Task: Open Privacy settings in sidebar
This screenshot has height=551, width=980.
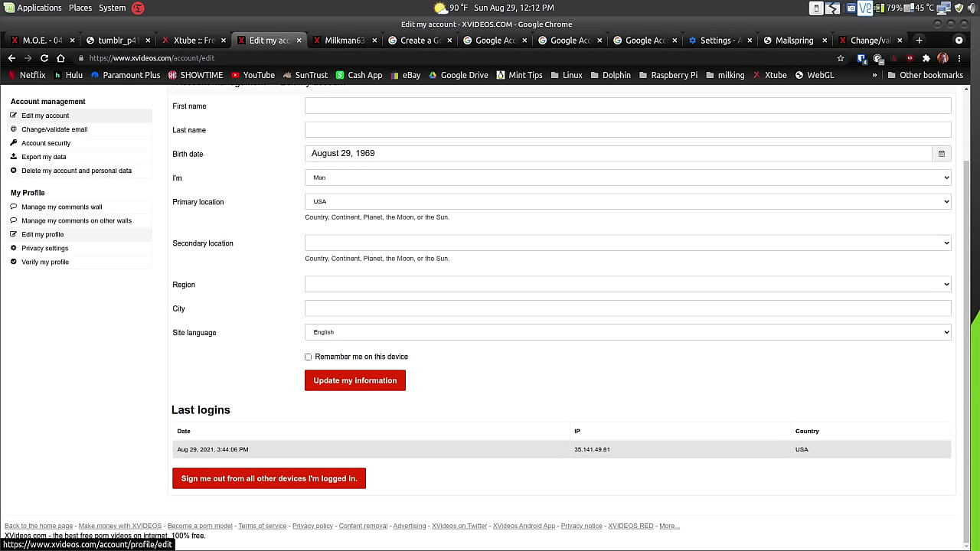Action: pos(44,248)
